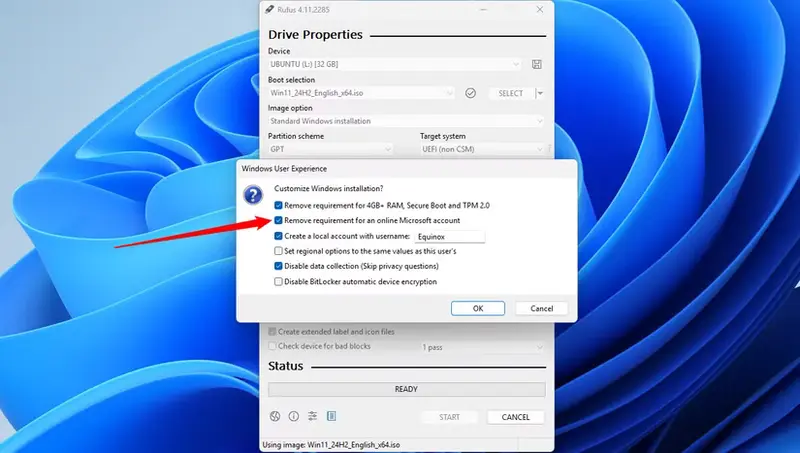Open the About info icon
Image resolution: width=800 pixels, height=453 pixels.
294,416
